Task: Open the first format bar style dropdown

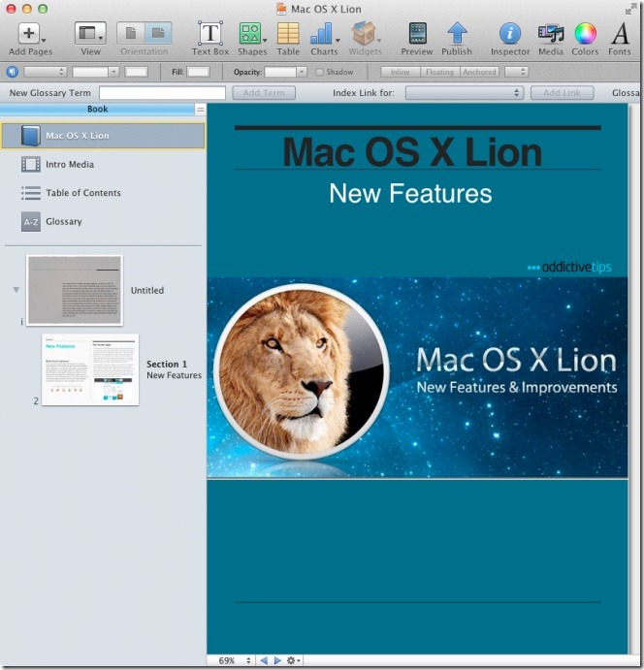Action: (x=46, y=72)
